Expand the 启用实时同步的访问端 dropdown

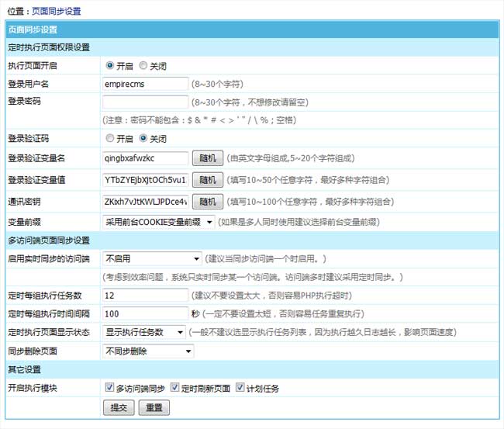(x=152, y=258)
